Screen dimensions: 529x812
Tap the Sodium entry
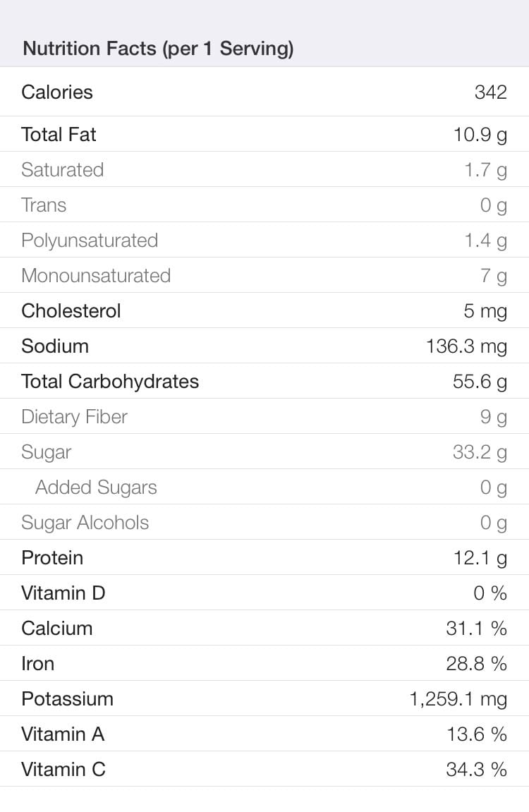[x=264, y=346]
